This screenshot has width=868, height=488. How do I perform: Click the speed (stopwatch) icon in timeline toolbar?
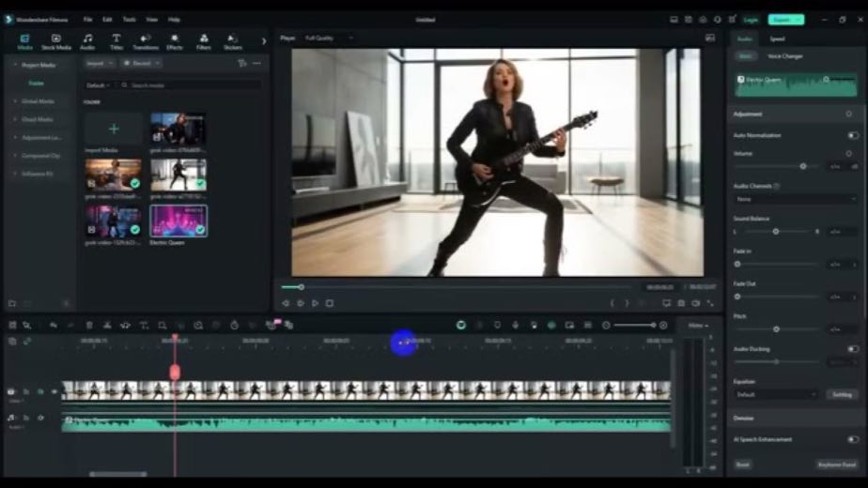[x=234, y=326]
